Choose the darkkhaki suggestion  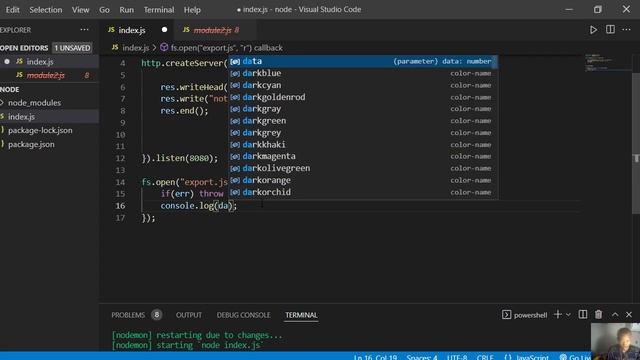[363, 144]
